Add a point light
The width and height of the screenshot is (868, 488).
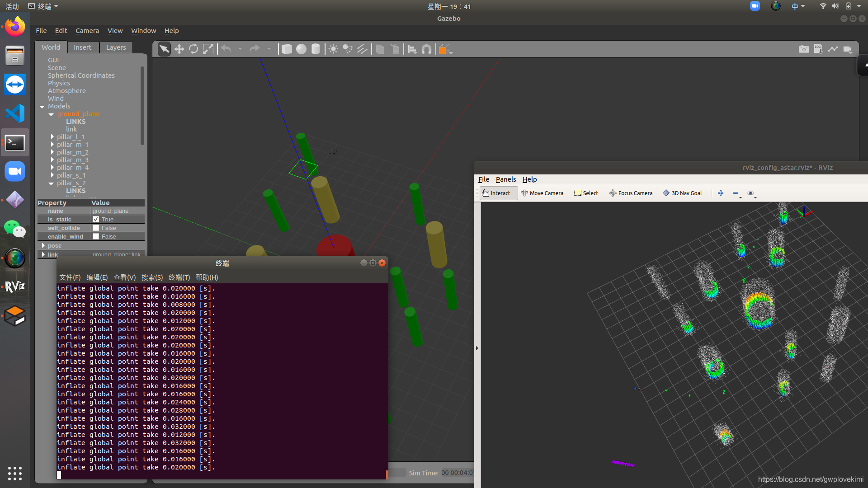coord(333,49)
